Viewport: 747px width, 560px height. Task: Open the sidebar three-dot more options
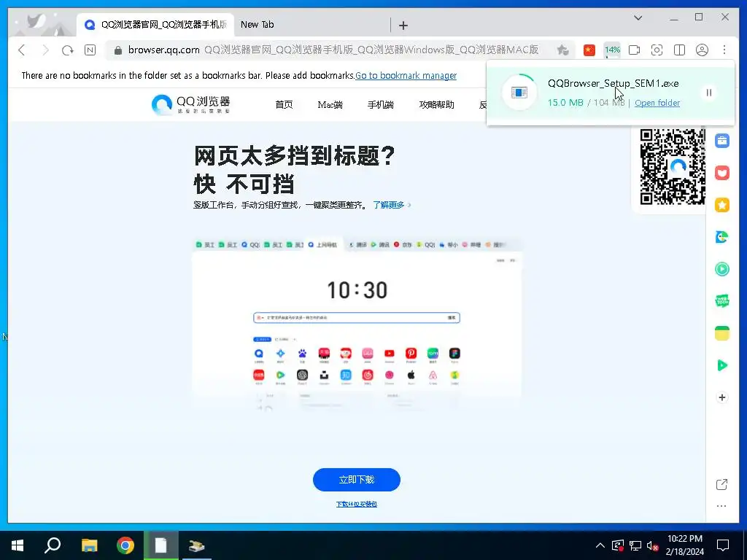point(721,506)
